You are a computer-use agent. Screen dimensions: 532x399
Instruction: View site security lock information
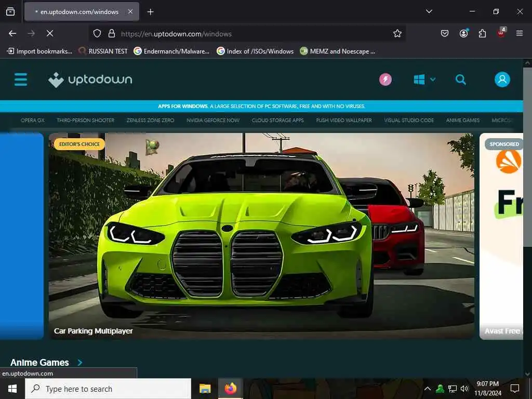(x=112, y=34)
